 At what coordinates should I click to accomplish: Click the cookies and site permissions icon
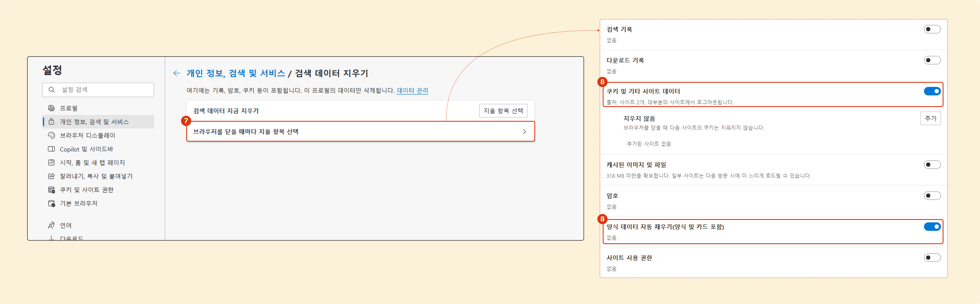point(51,190)
